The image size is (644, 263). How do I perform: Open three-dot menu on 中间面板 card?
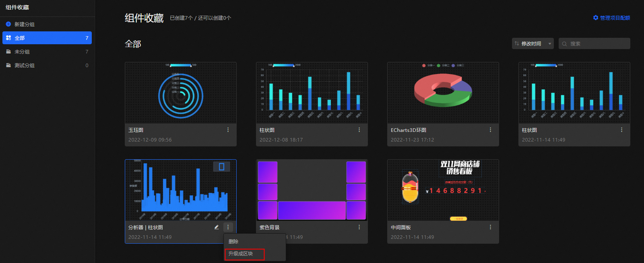[490, 227]
